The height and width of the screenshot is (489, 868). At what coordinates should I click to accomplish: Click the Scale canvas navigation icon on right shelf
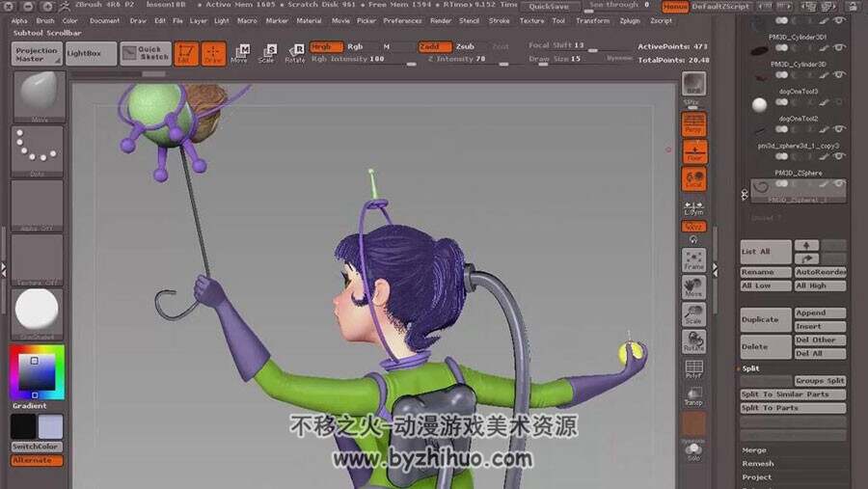(x=693, y=314)
